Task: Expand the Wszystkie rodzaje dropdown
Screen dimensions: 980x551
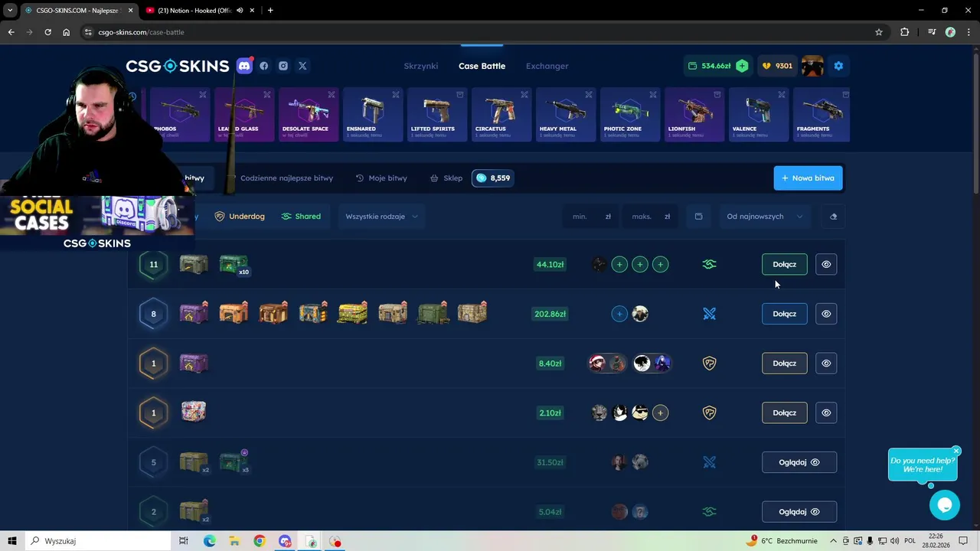Action: pos(381,217)
